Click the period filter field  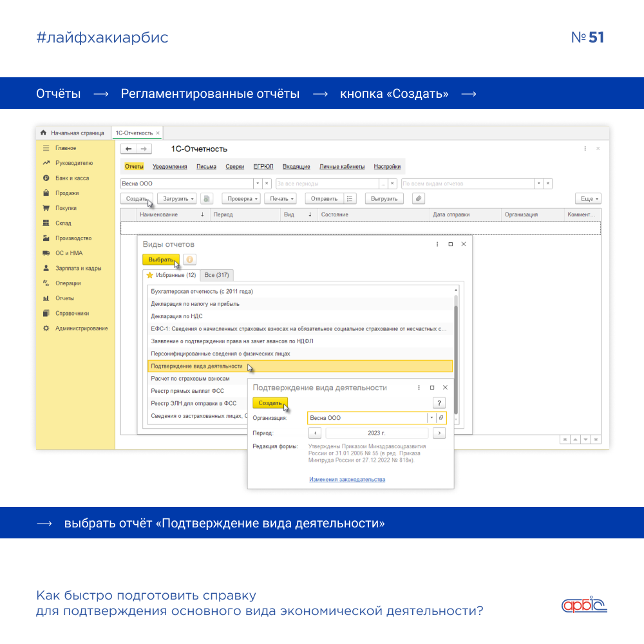click(x=327, y=184)
